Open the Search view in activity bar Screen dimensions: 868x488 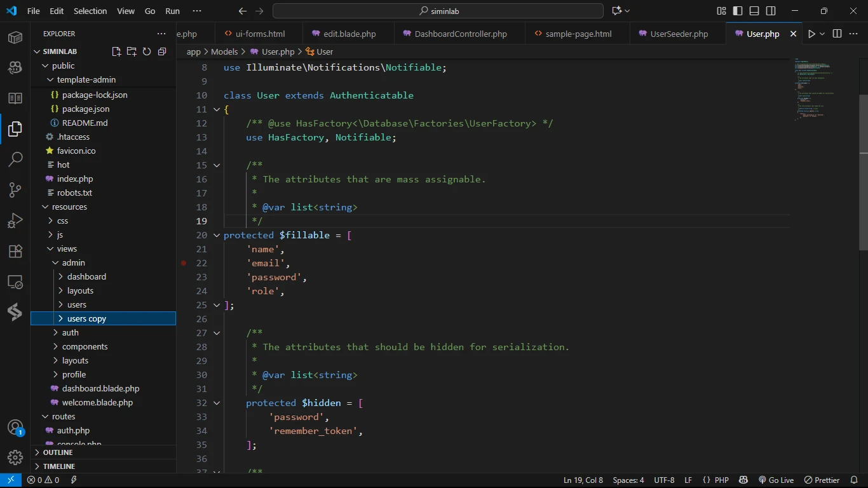point(15,159)
